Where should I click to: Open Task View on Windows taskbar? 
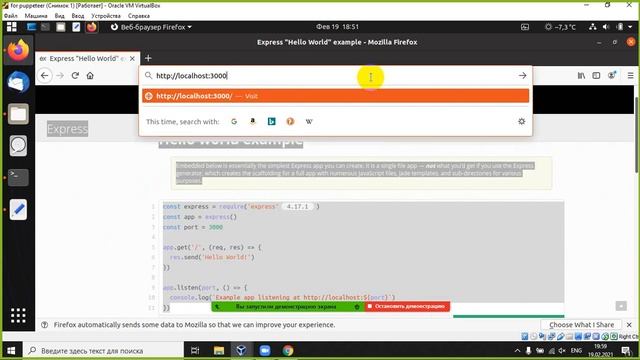click(195, 351)
